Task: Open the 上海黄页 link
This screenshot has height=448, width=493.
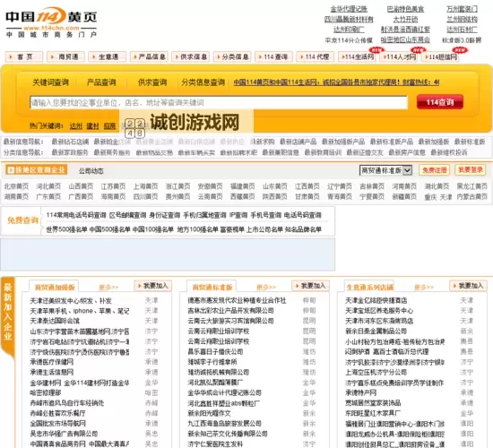Action: coord(145,186)
